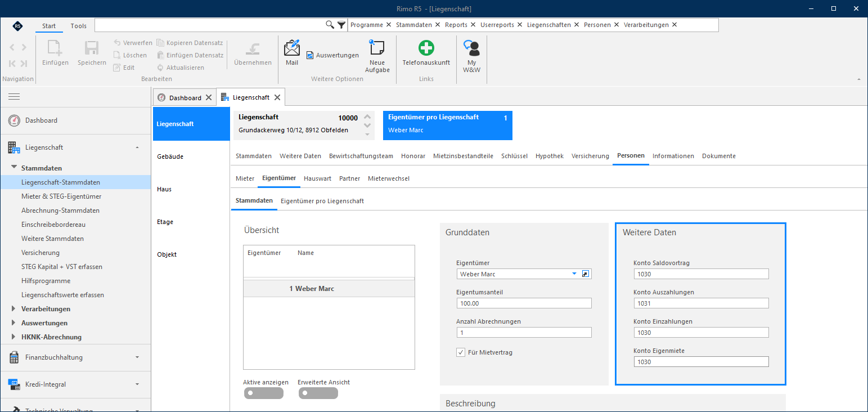Screen dimensions: 868x412
Task: Toggle Erweiterte Ansicht switch
Action: click(x=318, y=393)
